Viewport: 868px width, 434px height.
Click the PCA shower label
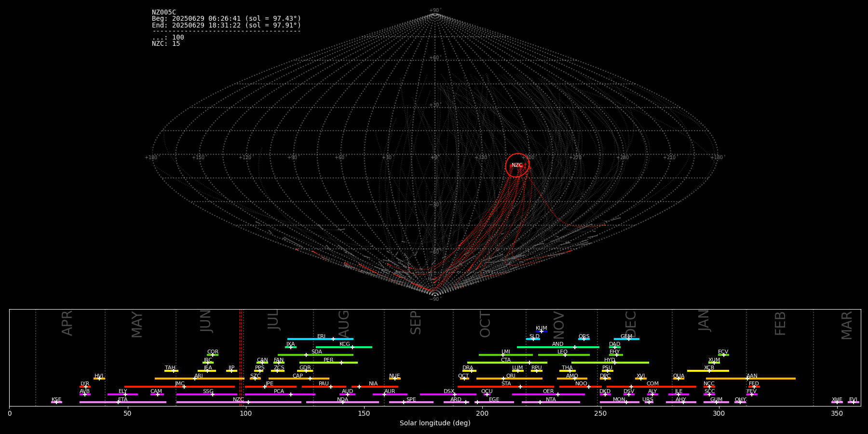[x=279, y=392]
